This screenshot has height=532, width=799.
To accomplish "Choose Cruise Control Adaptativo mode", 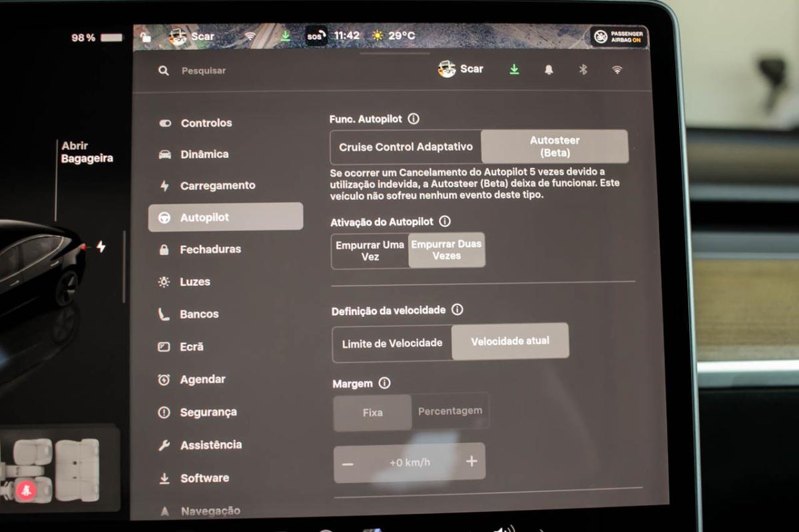I will click(x=405, y=147).
